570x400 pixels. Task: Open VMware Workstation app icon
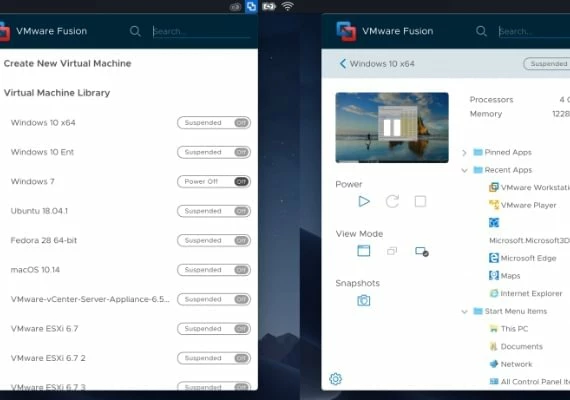tap(494, 187)
